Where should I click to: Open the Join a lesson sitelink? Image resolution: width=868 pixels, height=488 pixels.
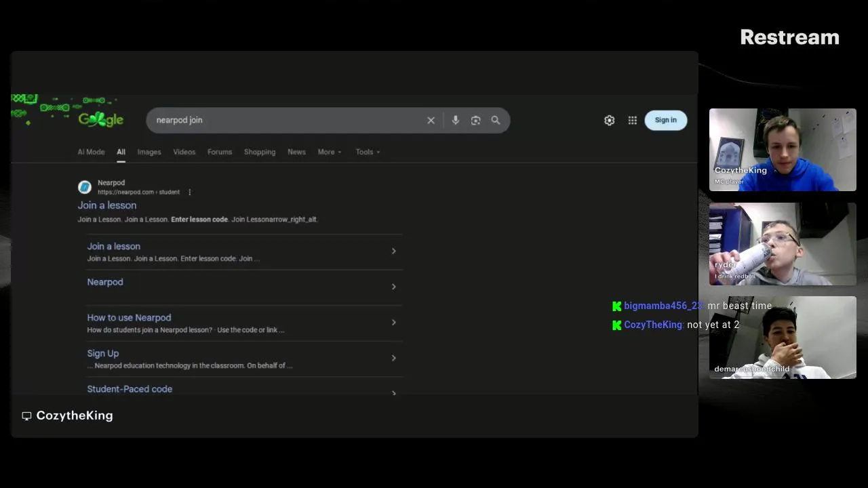click(113, 247)
